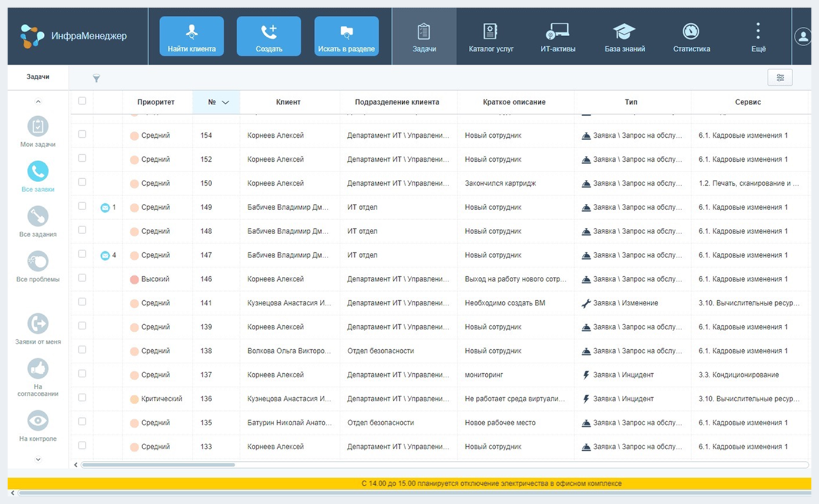Click the ИнфраМенеджер logo icon

point(32,36)
